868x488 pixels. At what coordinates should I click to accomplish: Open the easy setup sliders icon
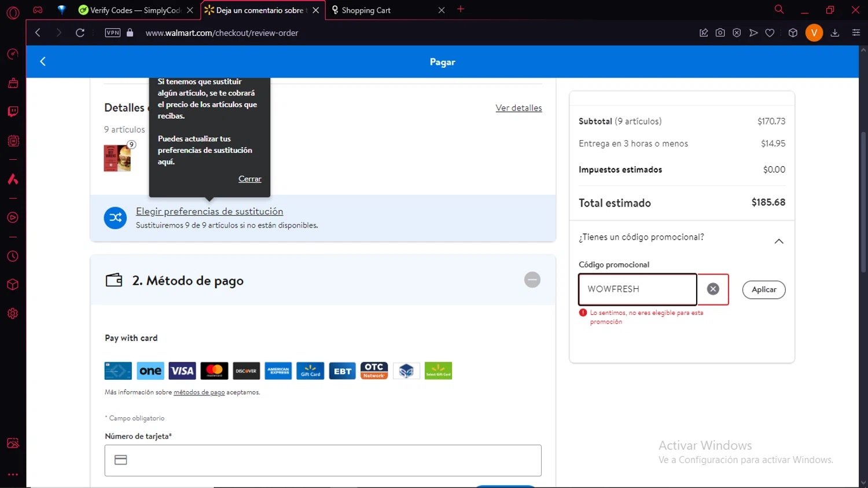point(856,33)
